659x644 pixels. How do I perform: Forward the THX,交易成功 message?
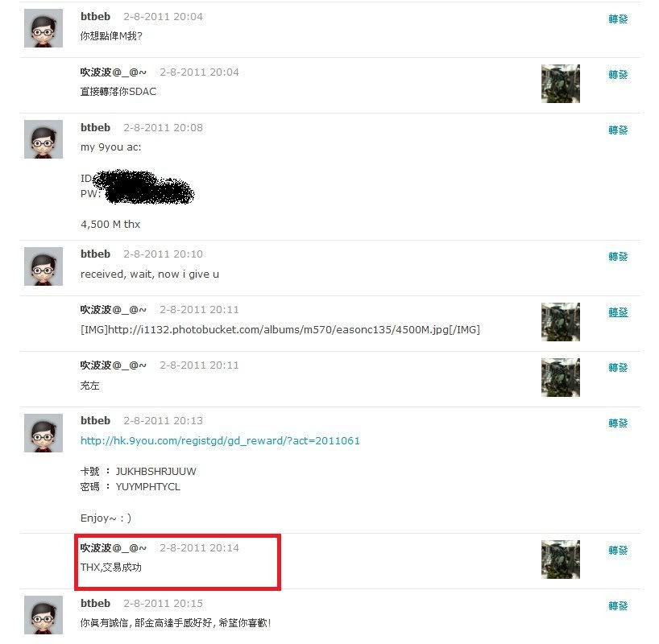point(618,551)
